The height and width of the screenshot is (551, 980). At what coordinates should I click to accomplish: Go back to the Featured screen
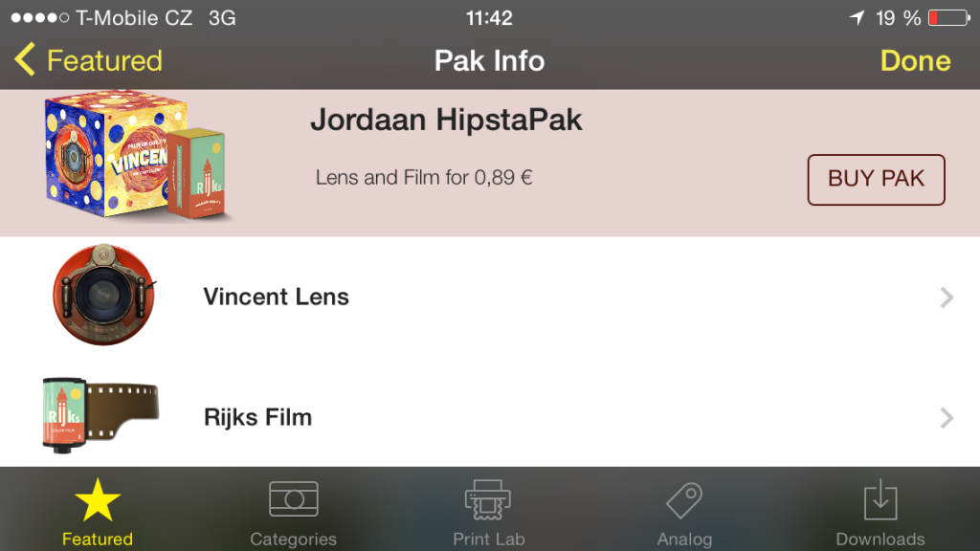click(x=89, y=60)
